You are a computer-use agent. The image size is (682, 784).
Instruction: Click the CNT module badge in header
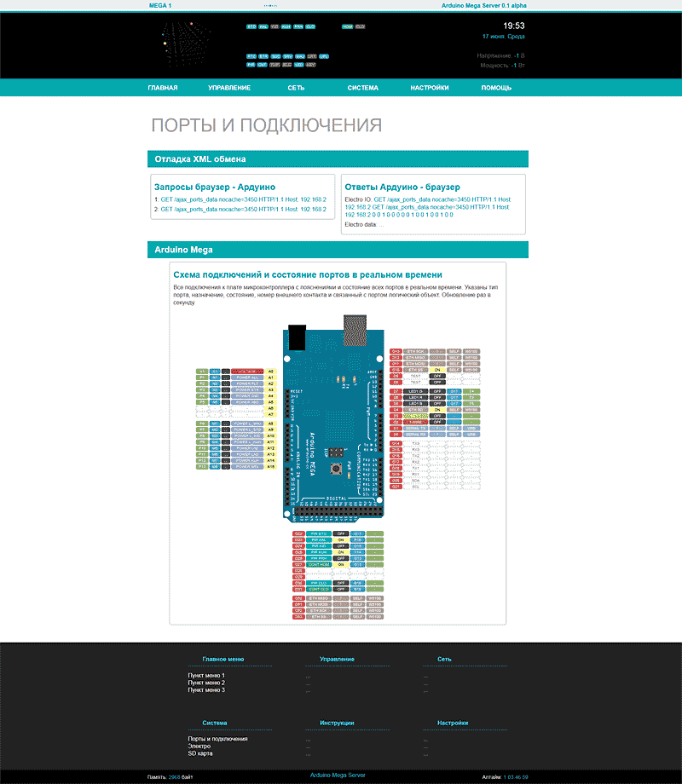coord(263,65)
